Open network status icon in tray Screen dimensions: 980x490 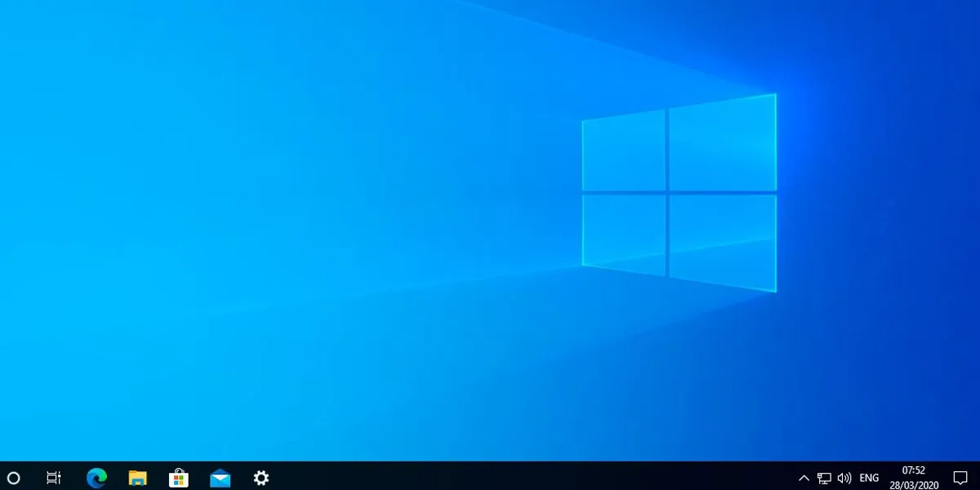825,478
